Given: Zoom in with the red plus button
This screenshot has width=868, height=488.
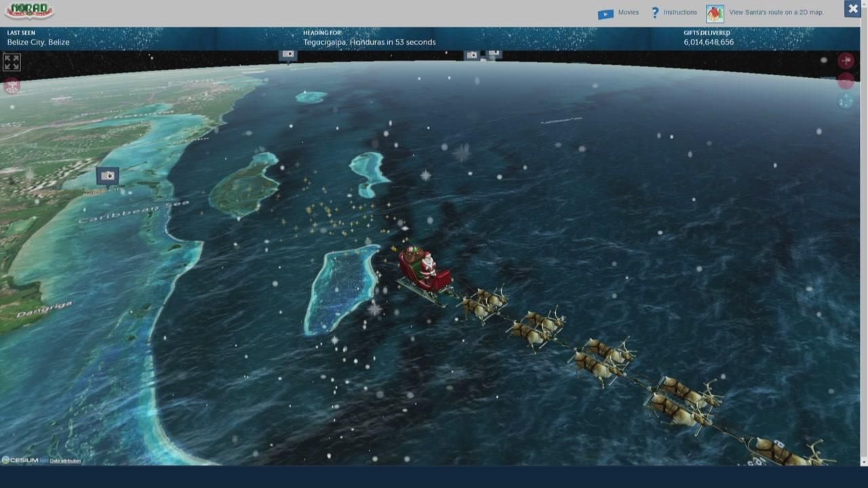Looking at the screenshot, I should point(846,61).
